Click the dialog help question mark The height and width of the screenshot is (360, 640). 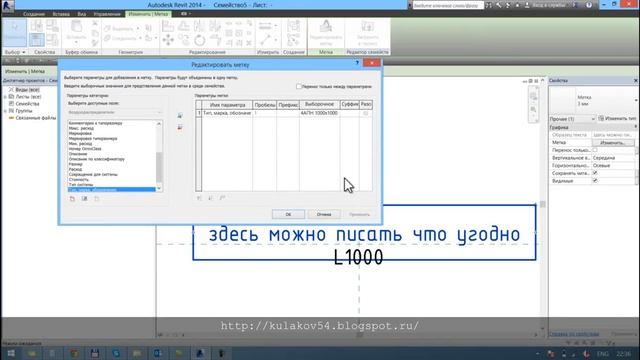click(x=357, y=63)
